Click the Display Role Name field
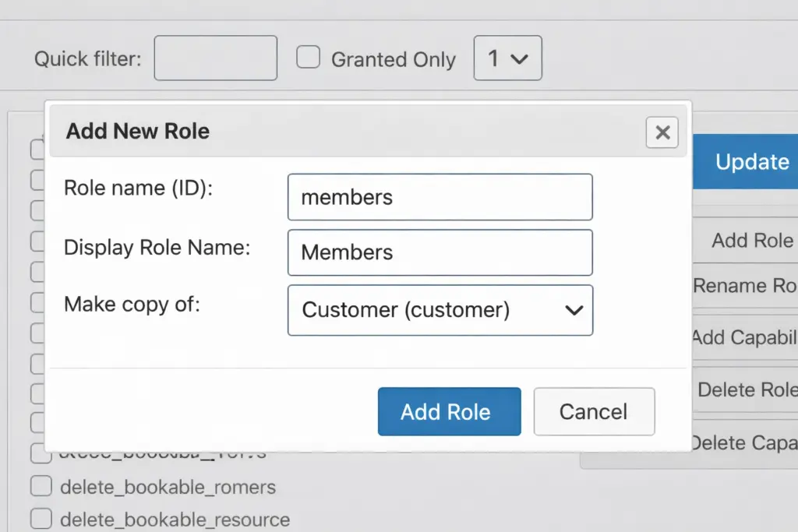This screenshot has width=798, height=532. point(440,252)
